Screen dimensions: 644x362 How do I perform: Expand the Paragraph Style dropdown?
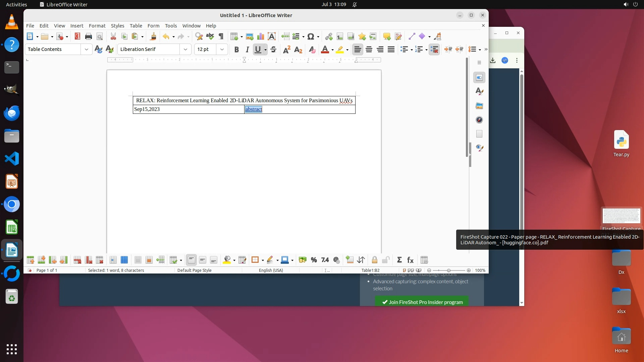point(86,49)
